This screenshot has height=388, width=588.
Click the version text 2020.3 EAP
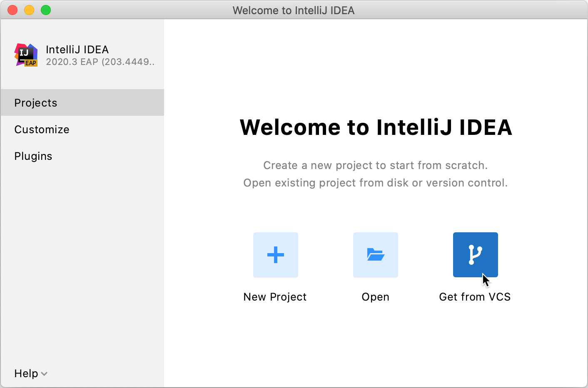click(100, 62)
